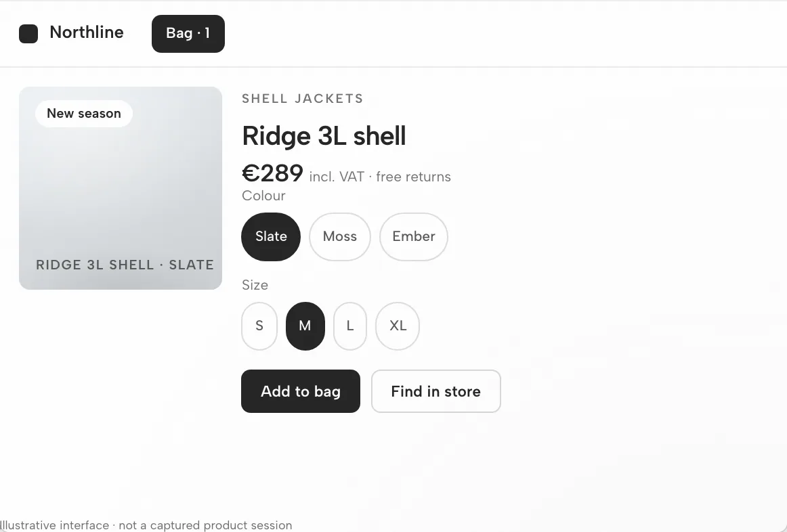Screen dimensions: 787x532
Task: Open the Ridge 3L shell product image
Action: tap(121, 188)
